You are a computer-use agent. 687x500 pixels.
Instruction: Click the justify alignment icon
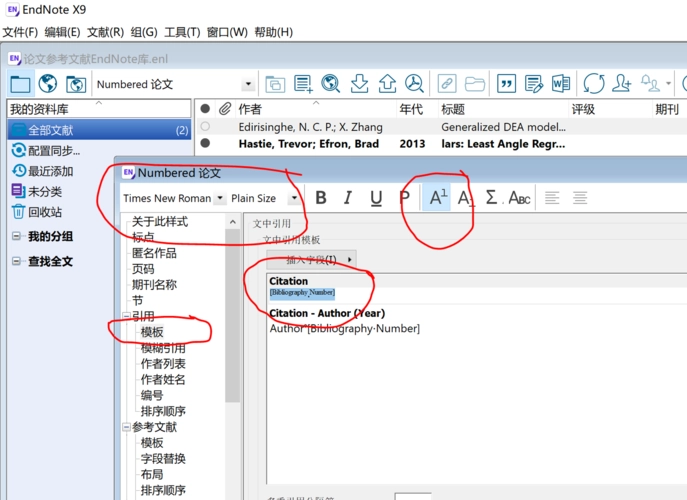click(x=580, y=198)
